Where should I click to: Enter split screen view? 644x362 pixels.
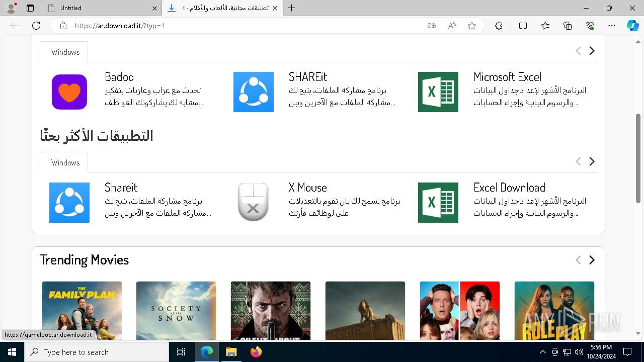[523, 26]
